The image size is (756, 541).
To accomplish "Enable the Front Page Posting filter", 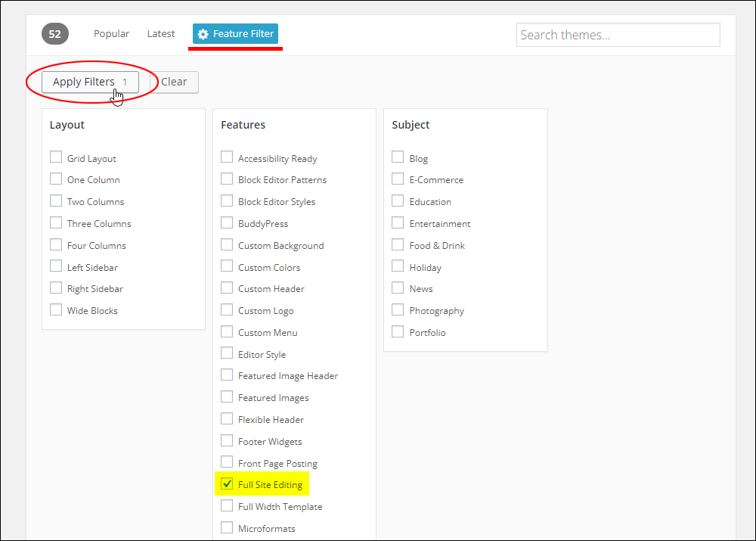I will point(227,462).
